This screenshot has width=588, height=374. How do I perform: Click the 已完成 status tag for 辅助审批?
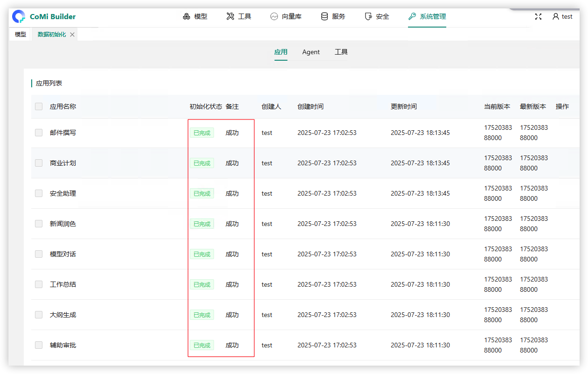click(202, 345)
